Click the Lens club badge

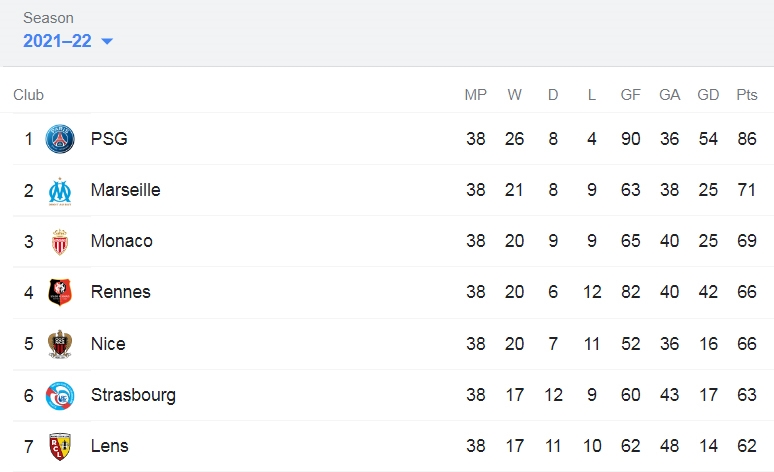click(x=60, y=446)
